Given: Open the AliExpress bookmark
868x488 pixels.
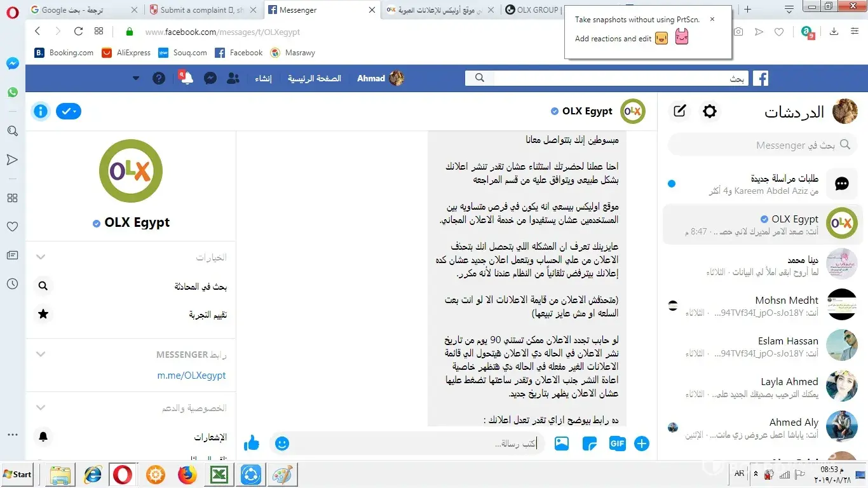Looking at the screenshot, I should tap(126, 53).
